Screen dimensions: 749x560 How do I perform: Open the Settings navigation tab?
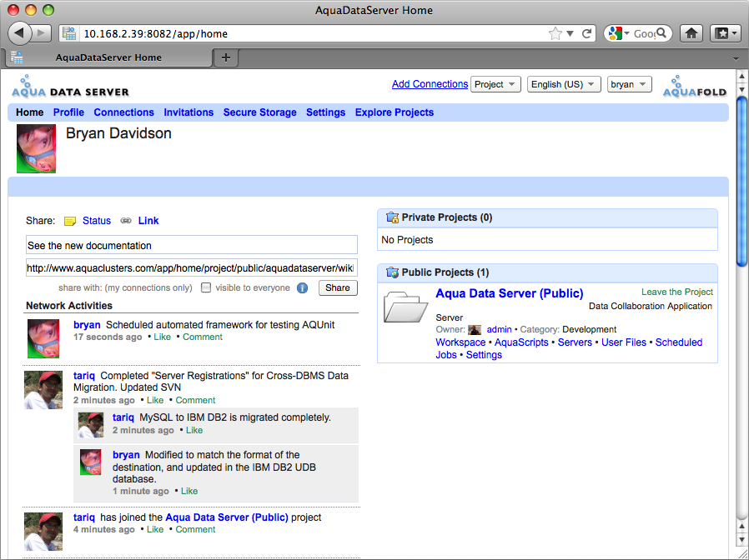326,112
